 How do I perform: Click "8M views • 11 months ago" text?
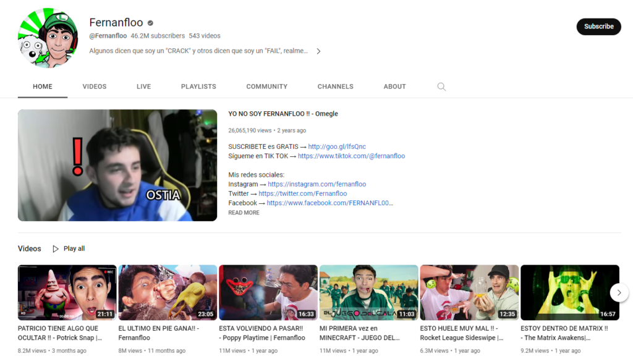click(x=152, y=350)
